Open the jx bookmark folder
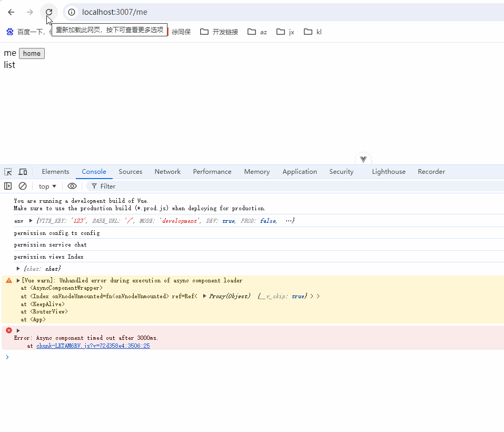 (x=285, y=32)
